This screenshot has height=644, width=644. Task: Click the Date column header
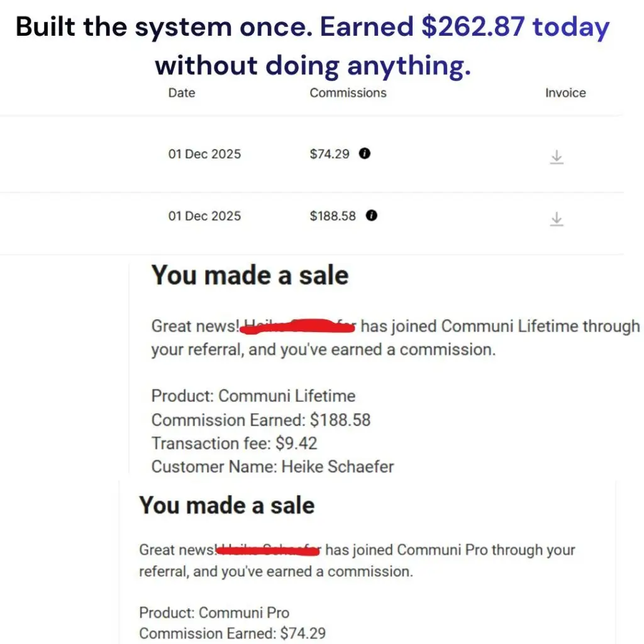click(182, 93)
